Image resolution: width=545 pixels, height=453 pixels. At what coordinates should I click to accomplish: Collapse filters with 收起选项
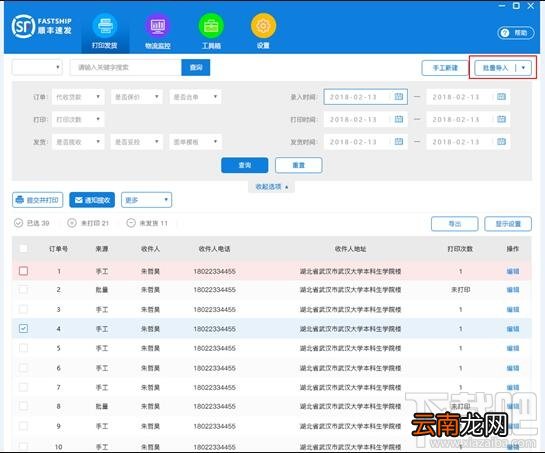271,187
